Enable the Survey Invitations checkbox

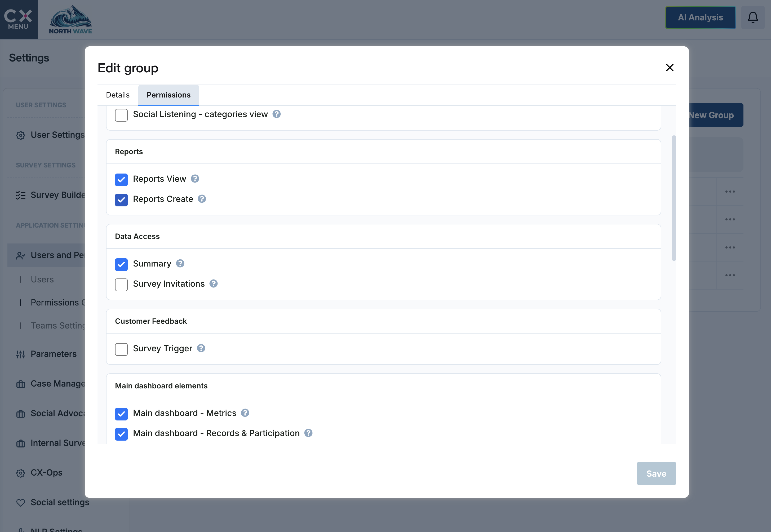[121, 284]
